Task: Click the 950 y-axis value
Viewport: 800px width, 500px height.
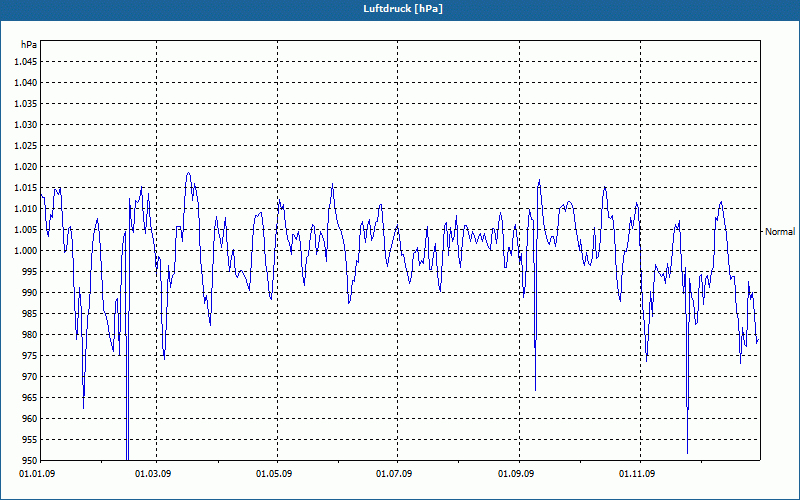Action: click(x=31, y=460)
